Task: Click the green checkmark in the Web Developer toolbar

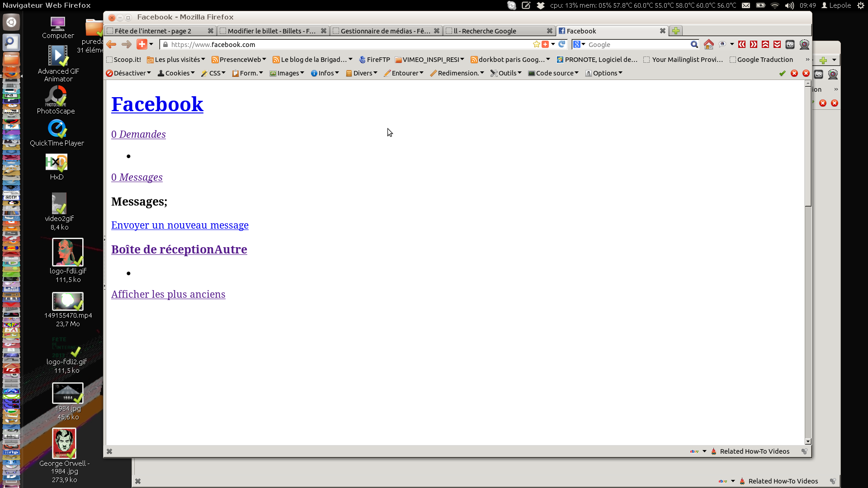Action: tap(782, 73)
